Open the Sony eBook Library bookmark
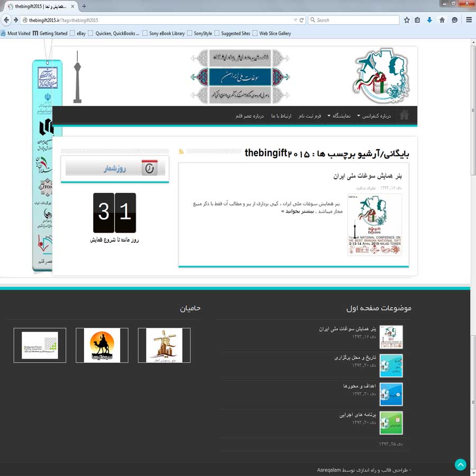The width and height of the screenshot is (476, 476). 163,33
